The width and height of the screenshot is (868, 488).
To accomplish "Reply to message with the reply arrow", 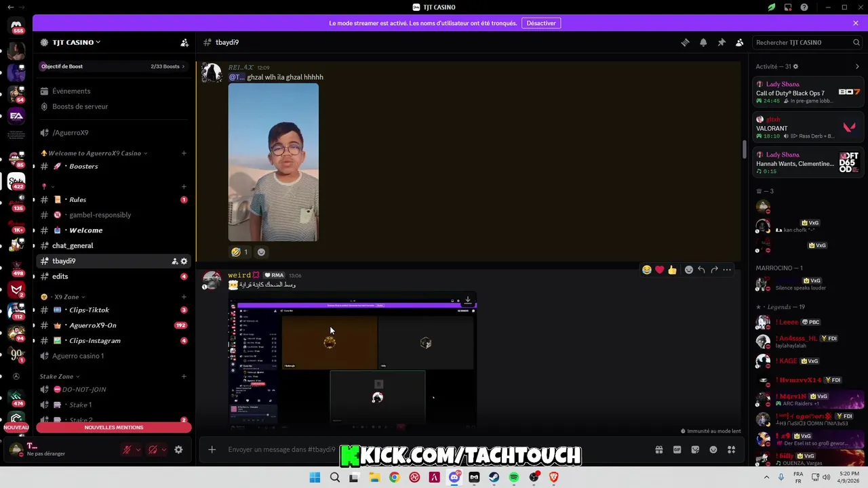I will pyautogui.click(x=701, y=270).
